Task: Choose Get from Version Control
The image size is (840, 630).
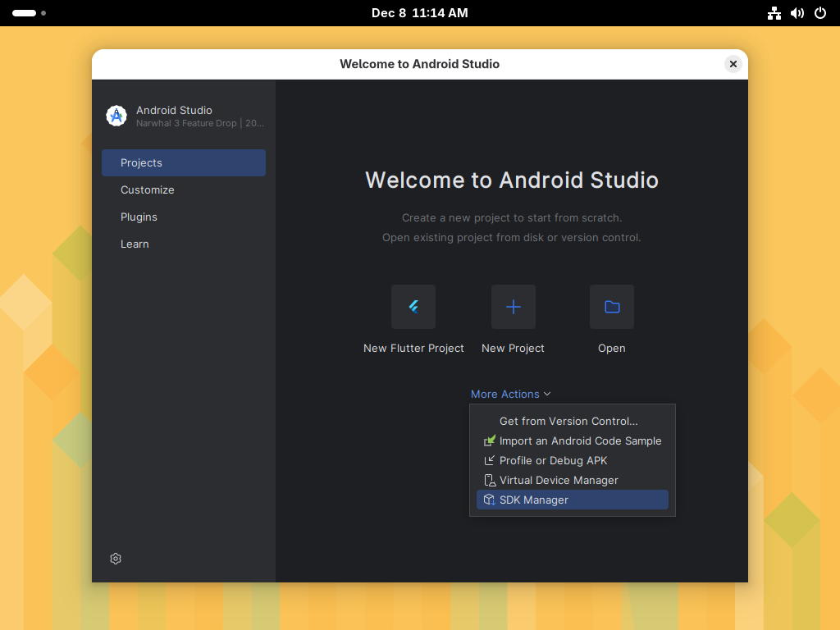Action: (x=568, y=421)
